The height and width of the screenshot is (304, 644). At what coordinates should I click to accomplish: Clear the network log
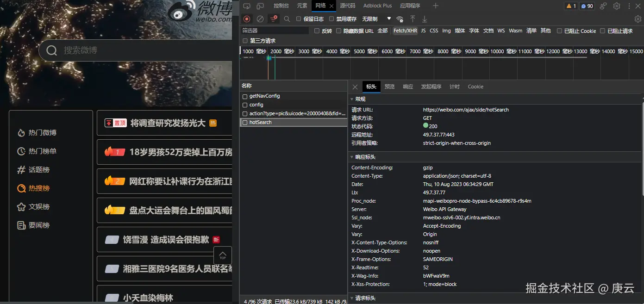[x=260, y=19]
